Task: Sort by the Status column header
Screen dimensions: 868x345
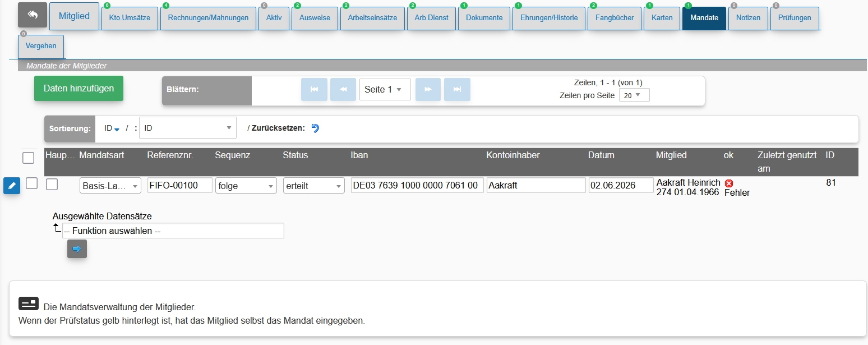Action: coord(296,155)
